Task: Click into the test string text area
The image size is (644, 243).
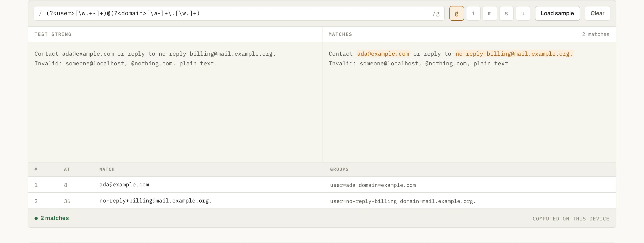Action: coord(175,102)
